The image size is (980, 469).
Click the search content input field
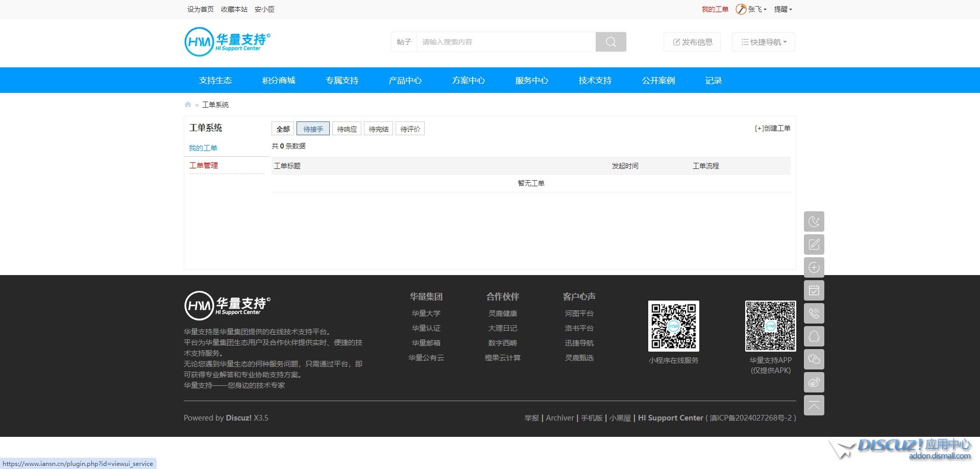coord(505,42)
